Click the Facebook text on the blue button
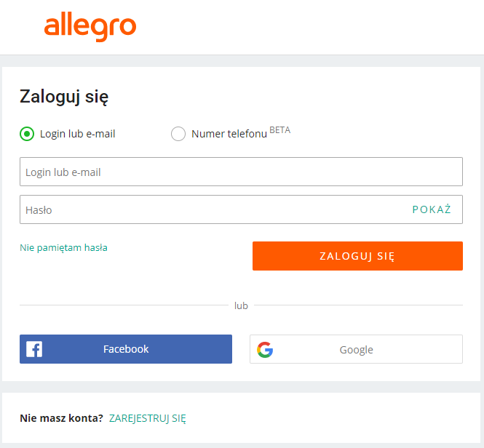Screen dimensions: 484x448 [x=126, y=349]
